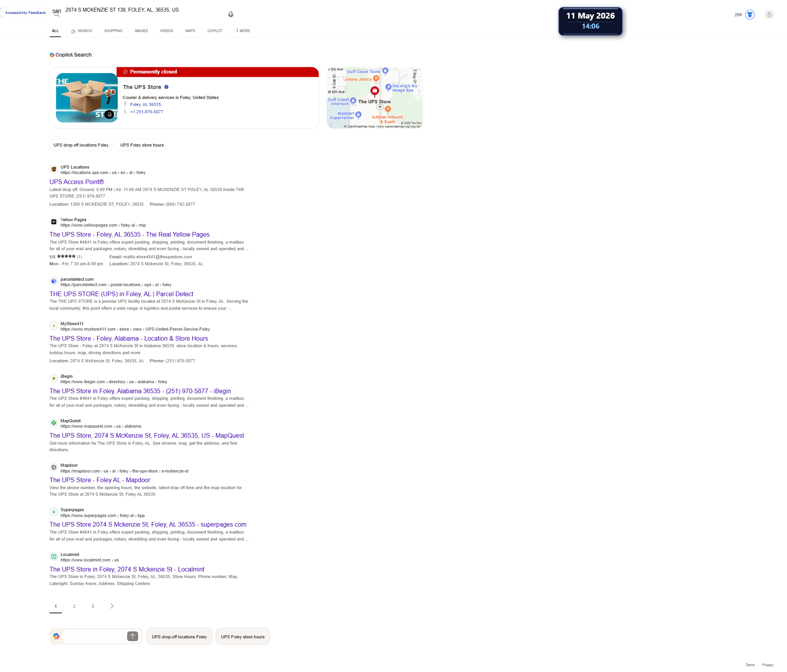Click the iBegin favicon
The height and width of the screenshot is (672, 787).
(x=54, y=379)
